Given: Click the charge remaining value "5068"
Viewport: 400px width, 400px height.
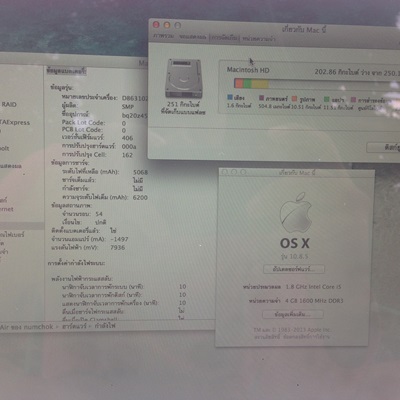Looking at the screenshot, I should click(140, 172).
